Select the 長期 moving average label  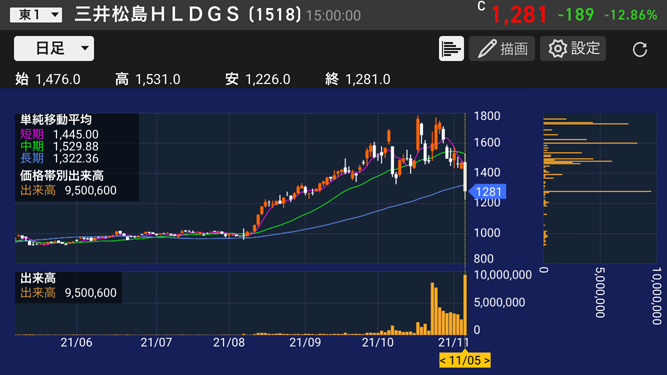pyautogui.click(x=32, y=158)
